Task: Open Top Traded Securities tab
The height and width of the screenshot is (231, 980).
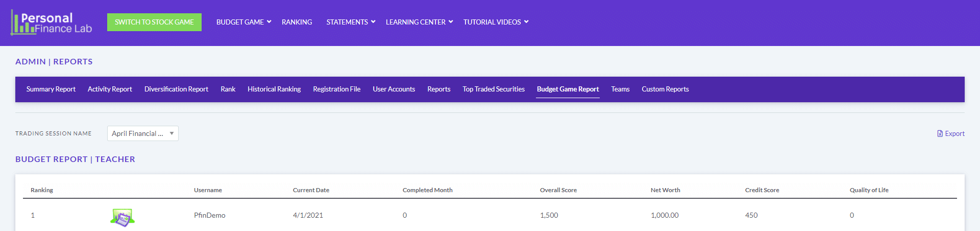Action: 494,89
